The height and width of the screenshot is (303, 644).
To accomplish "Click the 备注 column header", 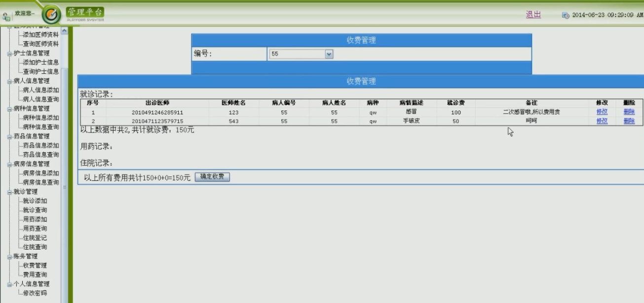I will [x=531, y=103].
